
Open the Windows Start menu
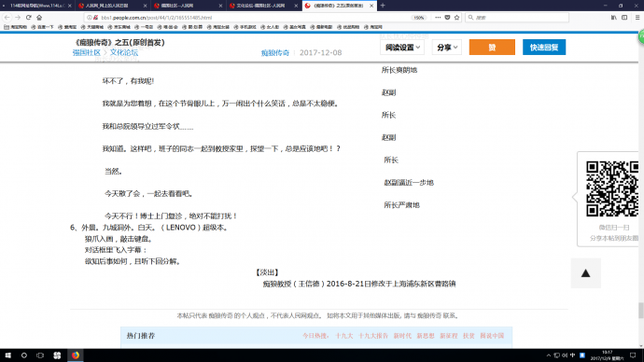point(7,355)
